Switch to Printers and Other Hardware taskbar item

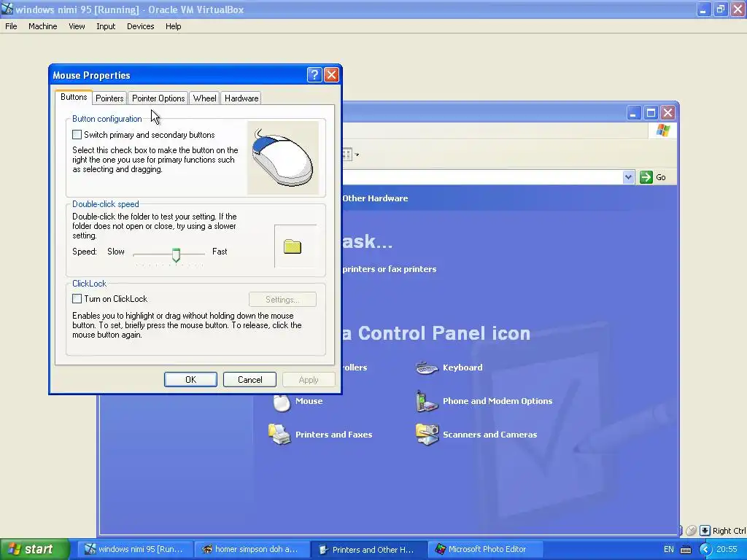click(368, 549)
